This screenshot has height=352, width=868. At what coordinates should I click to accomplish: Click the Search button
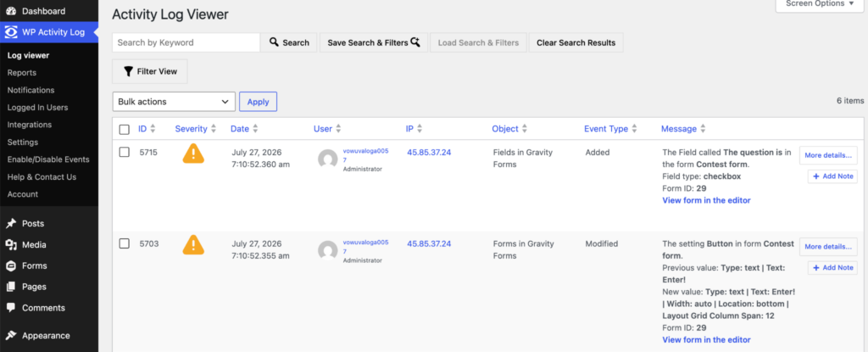[289, 42]
